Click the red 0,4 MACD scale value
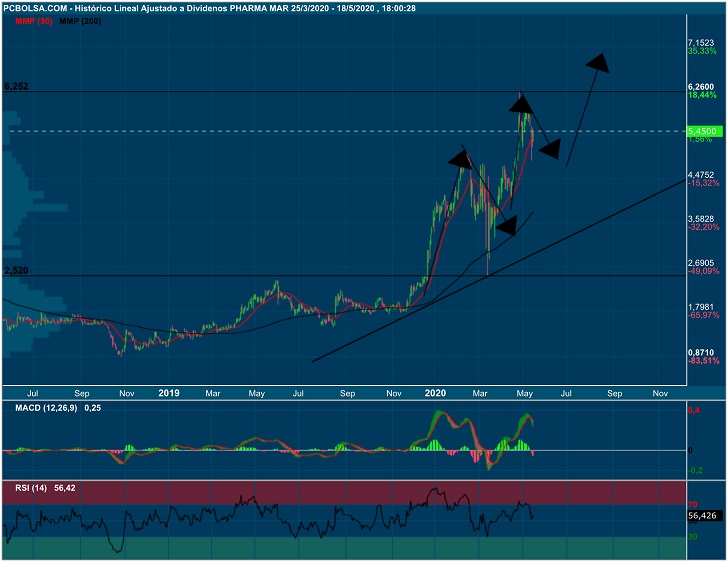Image resolution: width=728 pixels, height=562 pixels. point(694,410)
